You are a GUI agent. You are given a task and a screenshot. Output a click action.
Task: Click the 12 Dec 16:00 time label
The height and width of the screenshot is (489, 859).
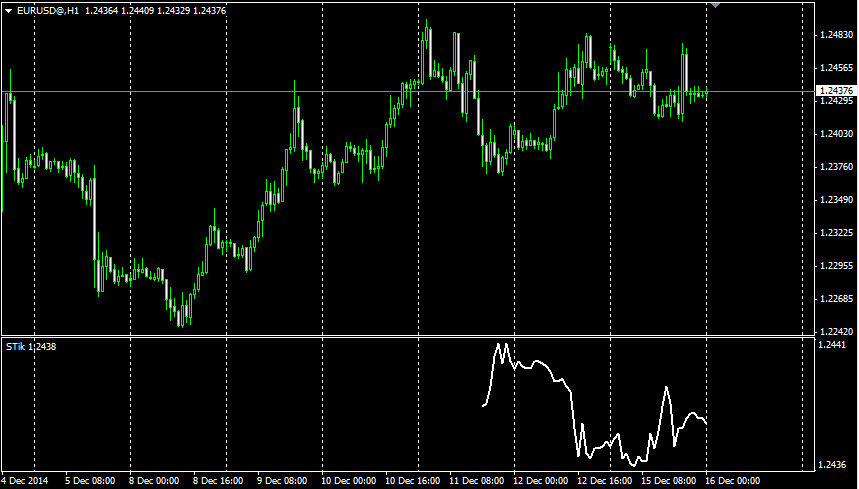[x=604, y=481]
